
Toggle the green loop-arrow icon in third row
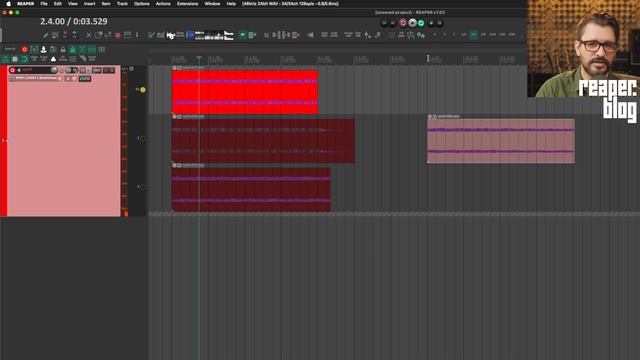(24, 59)
